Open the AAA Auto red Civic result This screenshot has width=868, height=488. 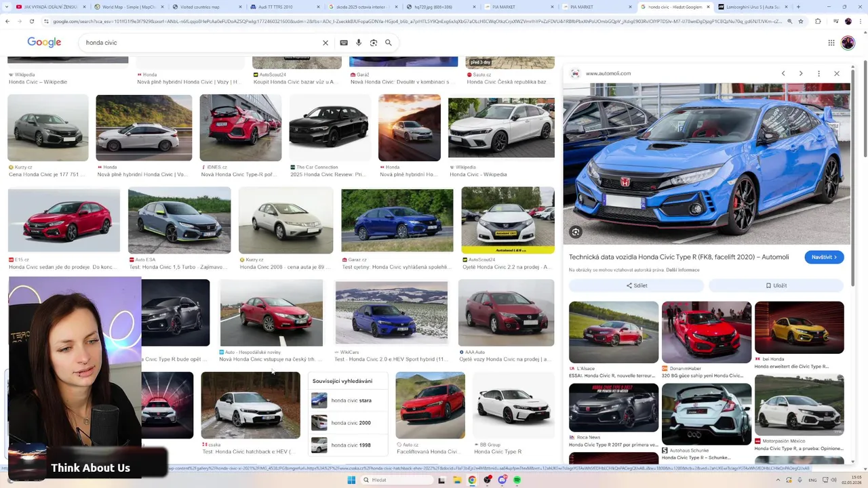pos(506,312)
